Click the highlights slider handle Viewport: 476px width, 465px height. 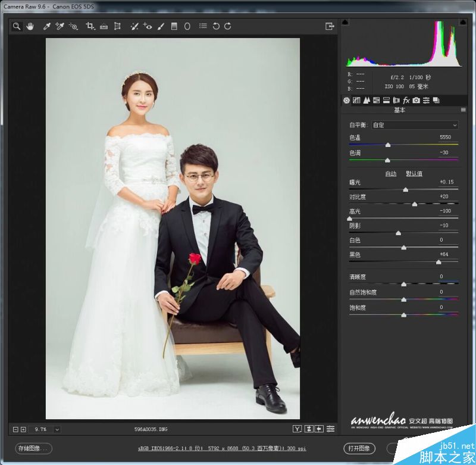pos(349,219)
